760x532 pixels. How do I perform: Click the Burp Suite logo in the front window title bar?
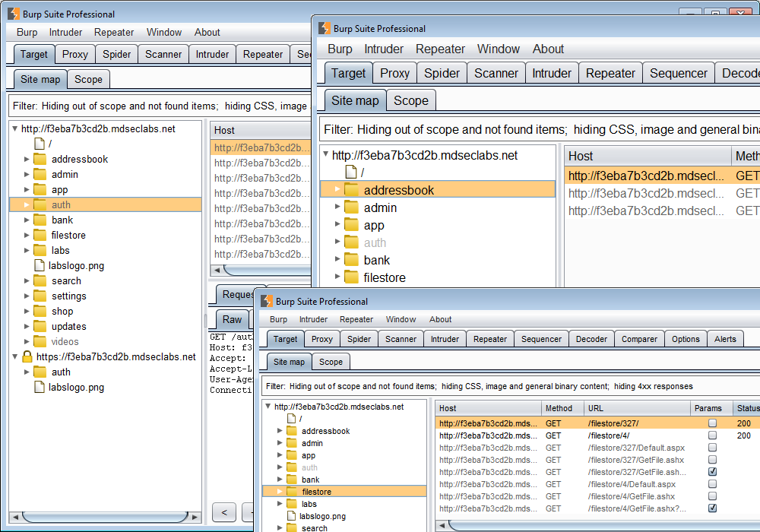[267, 302]
